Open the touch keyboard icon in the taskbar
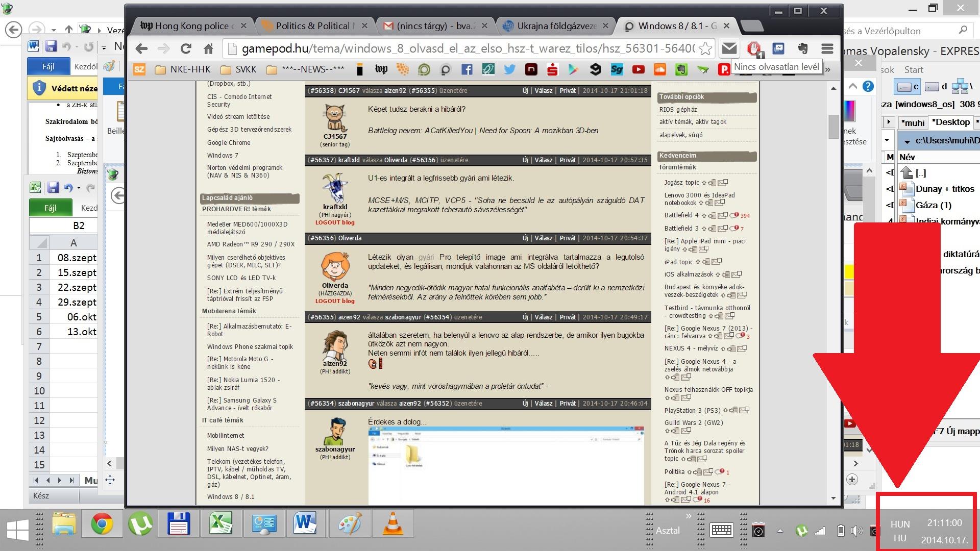 721,531
